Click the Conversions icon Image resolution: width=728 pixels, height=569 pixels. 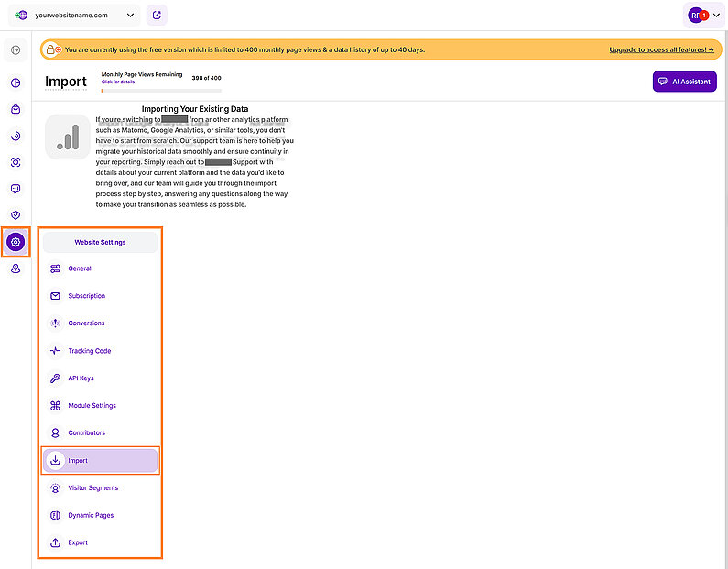point(55,323)
